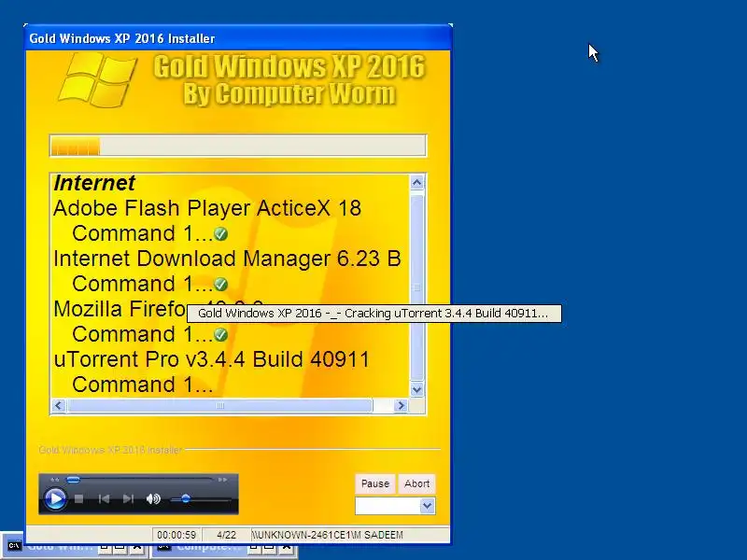Fast forward using the media player arrows
Viewport: 747px width, 560px height.
tap(222, 480)
